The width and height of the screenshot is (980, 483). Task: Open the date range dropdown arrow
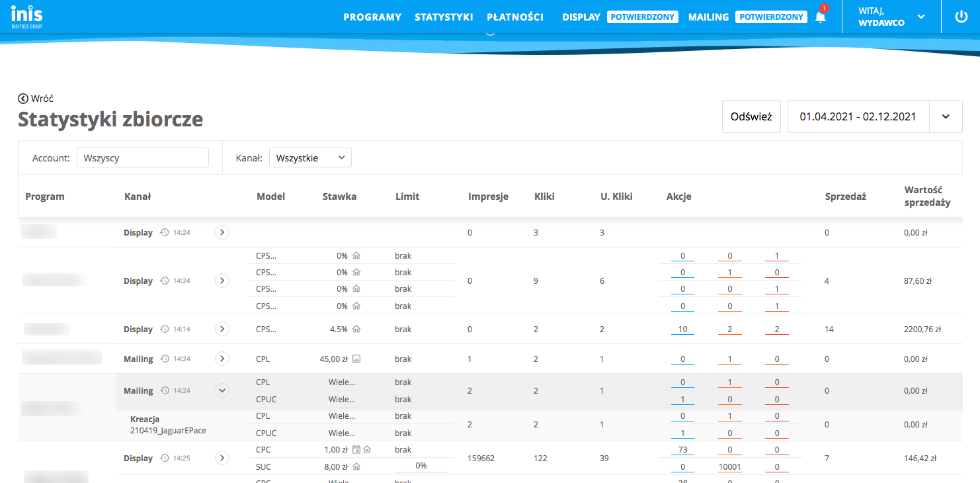point(946,116)
